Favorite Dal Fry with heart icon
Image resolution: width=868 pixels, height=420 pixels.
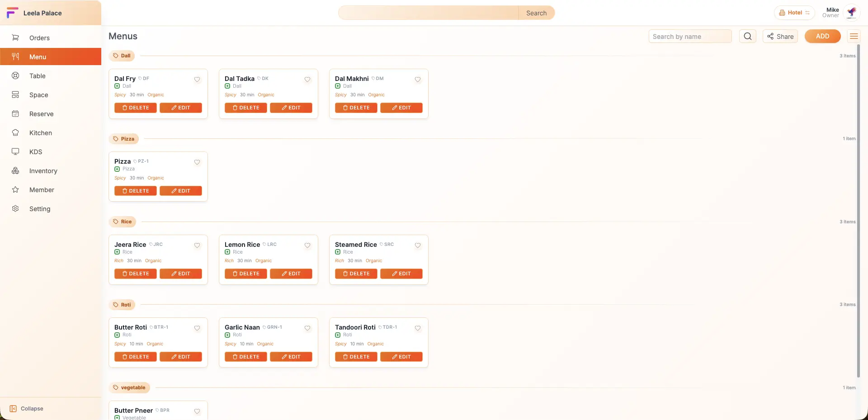(x=197, y=80)
